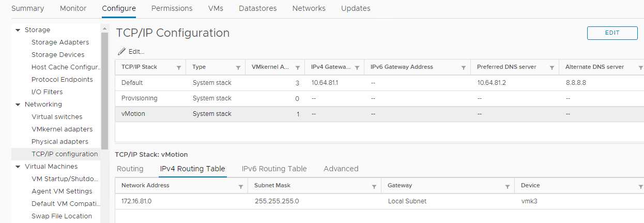Viewport: 644px width, 223px height.
Task: Open filter icon on Gateway column
Action: pos(508,186)
